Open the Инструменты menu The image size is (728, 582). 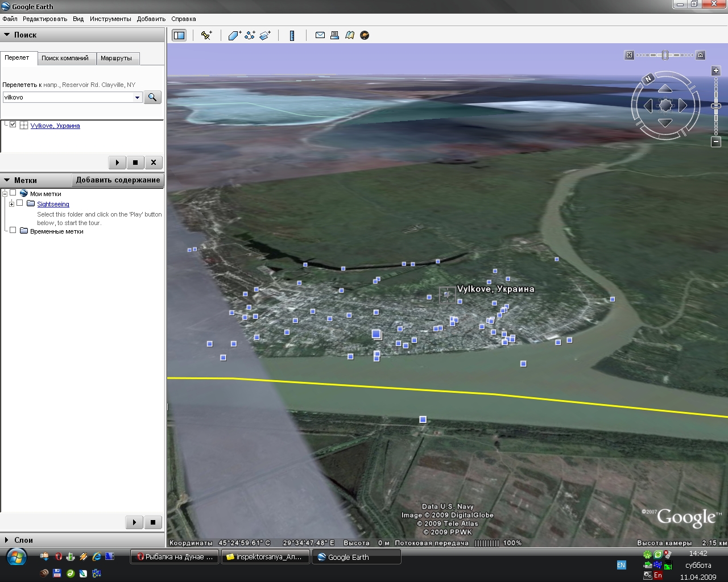click(x=110, y=19)
